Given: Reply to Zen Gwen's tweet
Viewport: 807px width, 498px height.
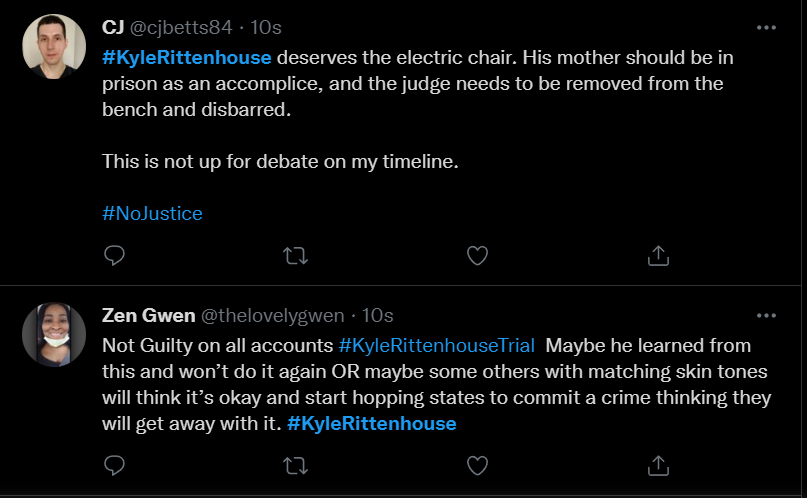Looking at the screenshot, I should coord(115,465).
